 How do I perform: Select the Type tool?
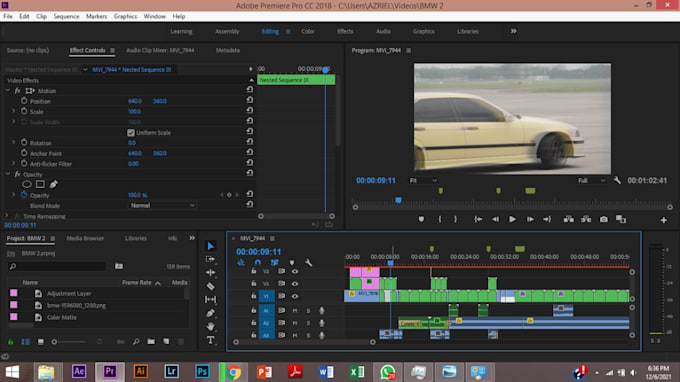[210, 340]
